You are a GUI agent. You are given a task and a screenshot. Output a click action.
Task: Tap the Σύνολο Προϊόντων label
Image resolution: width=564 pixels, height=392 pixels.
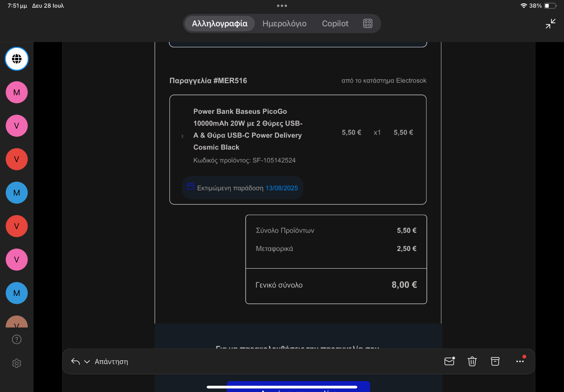click(285, 231)
